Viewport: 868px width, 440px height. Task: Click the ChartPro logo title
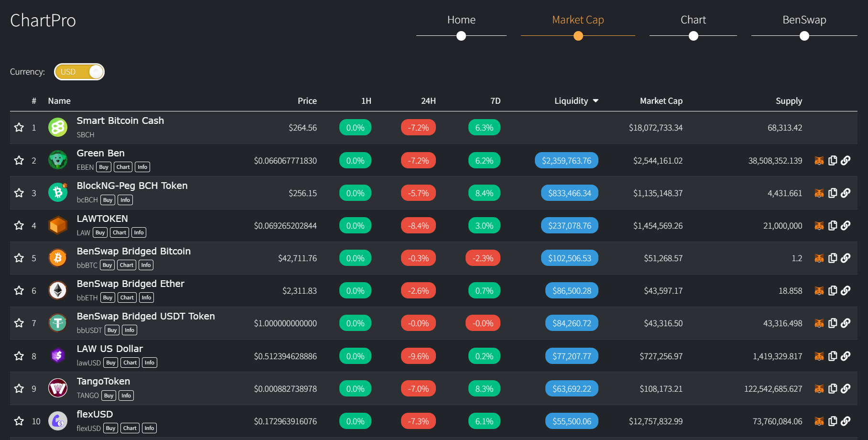(43, 21)
